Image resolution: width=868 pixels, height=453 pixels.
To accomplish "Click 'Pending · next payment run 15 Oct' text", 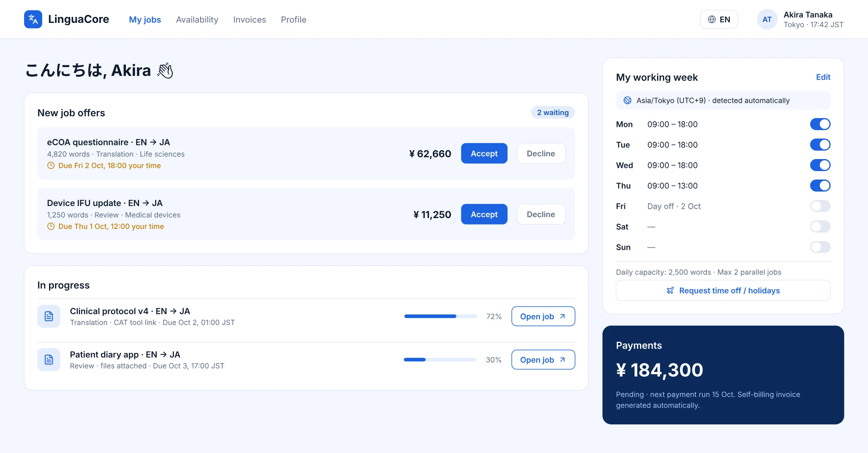I will click(675, 395).
